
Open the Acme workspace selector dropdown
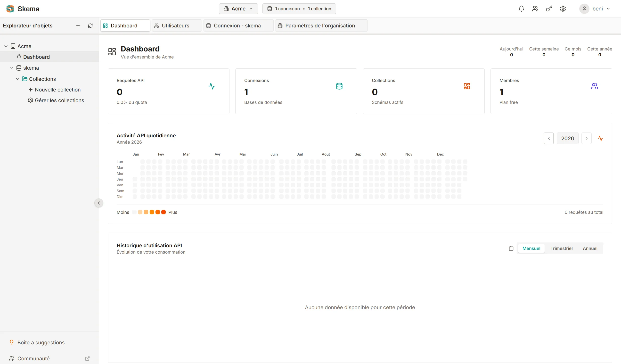click(x=238, y=8)
